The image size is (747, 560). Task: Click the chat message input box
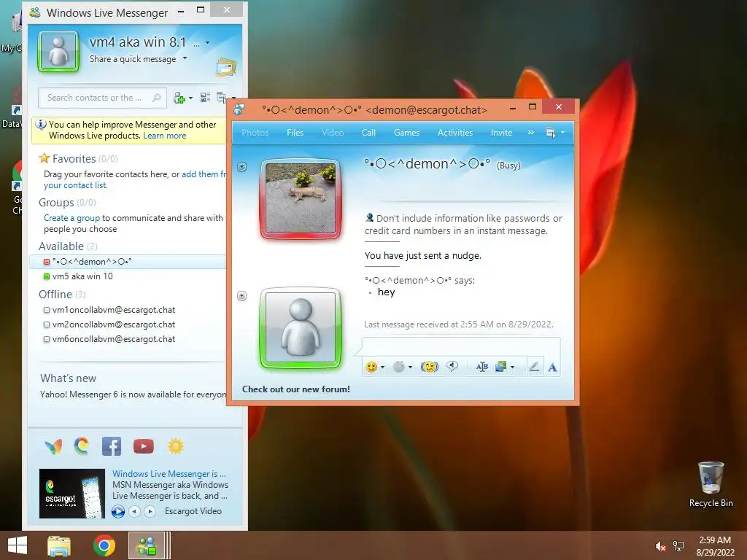tap(461, 346)
